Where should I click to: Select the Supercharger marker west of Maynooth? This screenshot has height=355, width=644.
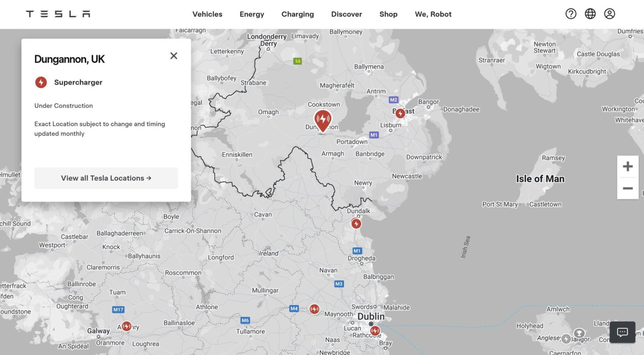(x=314, y=309)
